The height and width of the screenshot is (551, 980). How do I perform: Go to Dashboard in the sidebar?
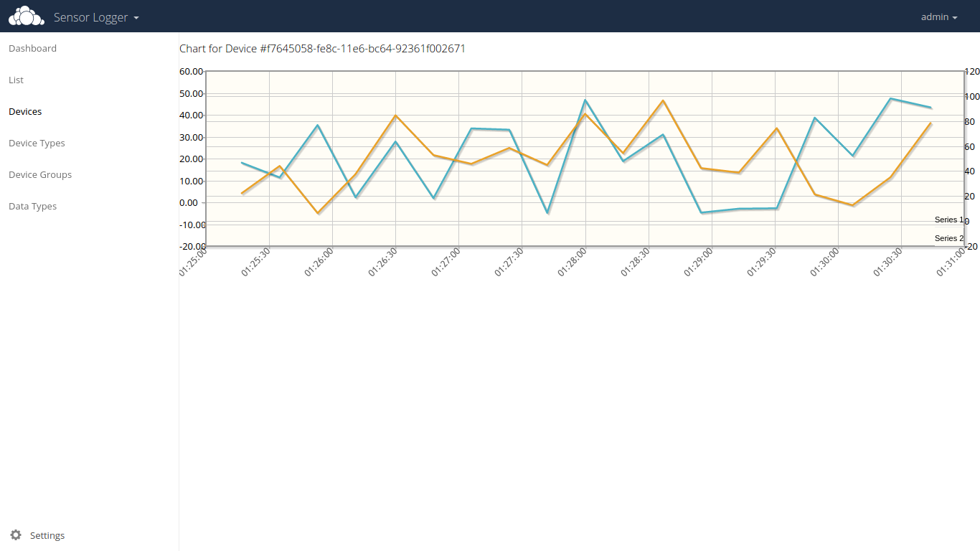pyautogui.click(x=32, y=49)
